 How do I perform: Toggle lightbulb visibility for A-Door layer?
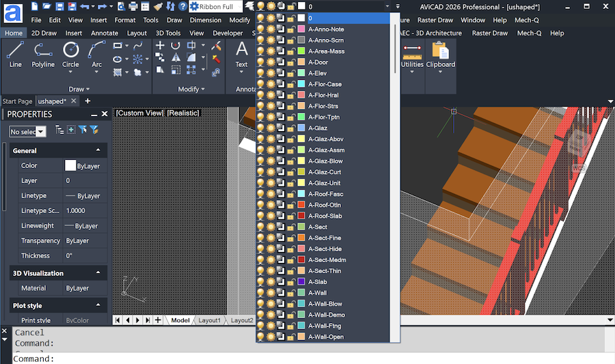click(x=260, y=62)
